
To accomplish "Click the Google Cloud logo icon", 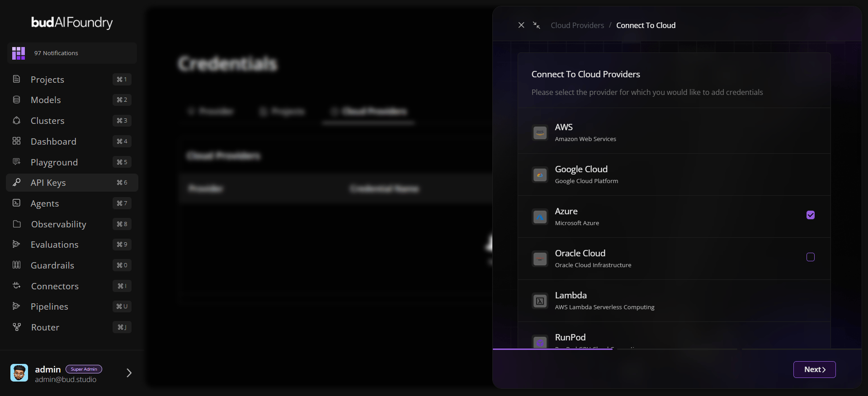I will point(540,175).
